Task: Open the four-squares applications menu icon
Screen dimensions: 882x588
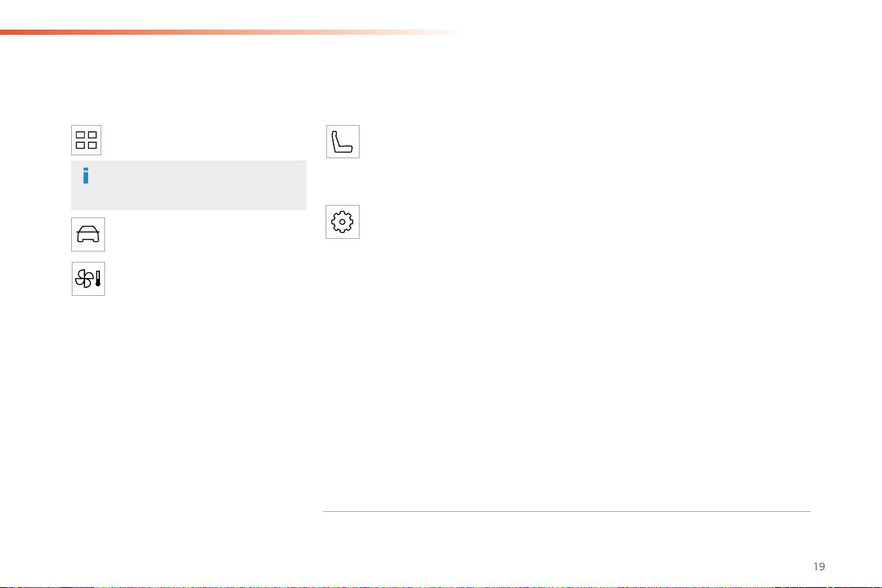Action: [x=86, y=140]
